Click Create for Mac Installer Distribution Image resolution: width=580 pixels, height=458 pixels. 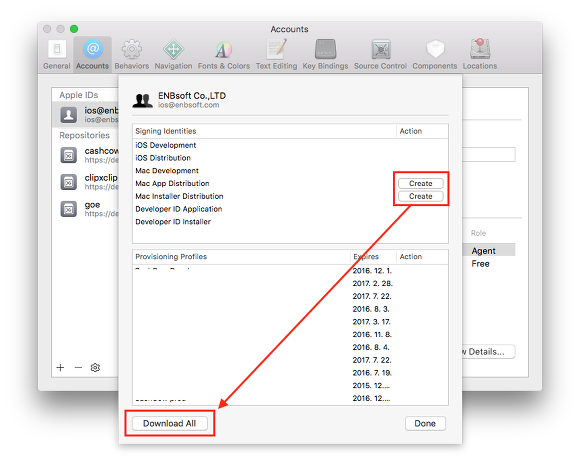point(421,196)
